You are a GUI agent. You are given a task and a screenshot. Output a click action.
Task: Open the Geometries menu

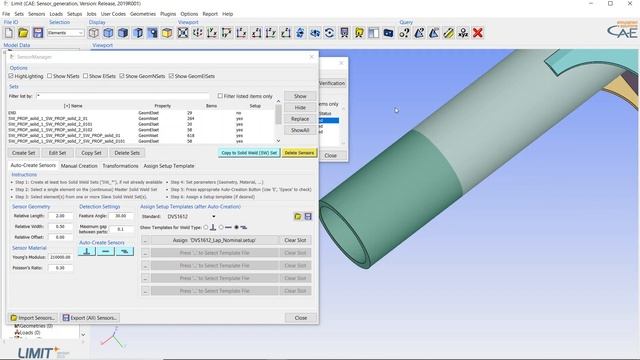point(143,14)
